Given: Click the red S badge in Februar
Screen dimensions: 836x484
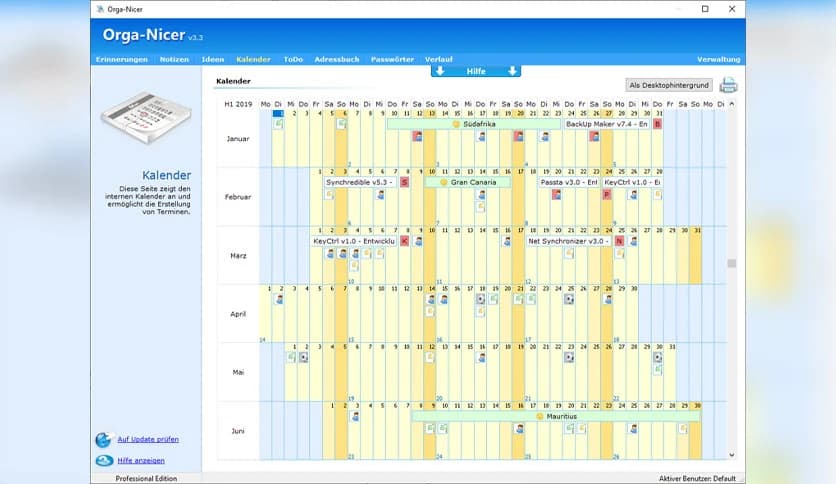Looking at the screenshot, I should coord(405,182).
